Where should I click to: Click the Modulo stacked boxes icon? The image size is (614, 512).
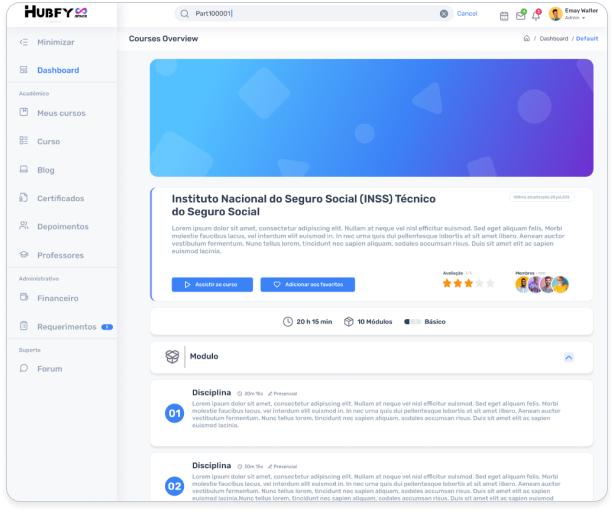[172, 357]
